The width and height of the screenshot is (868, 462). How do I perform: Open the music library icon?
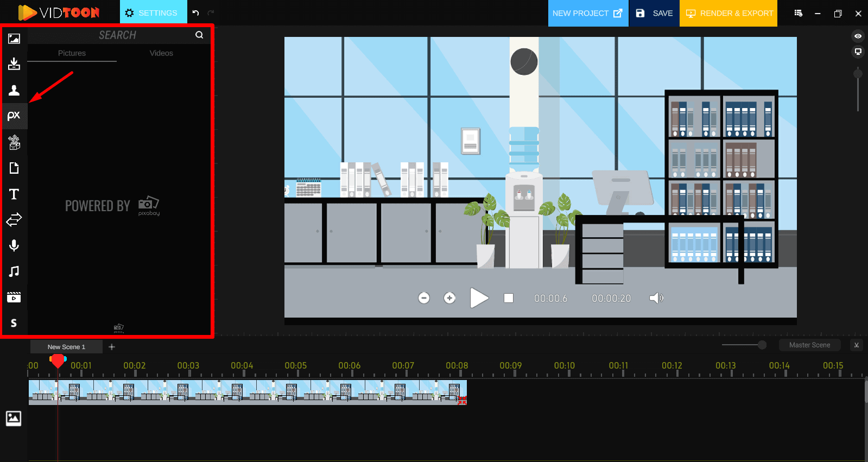pos(14,271)
